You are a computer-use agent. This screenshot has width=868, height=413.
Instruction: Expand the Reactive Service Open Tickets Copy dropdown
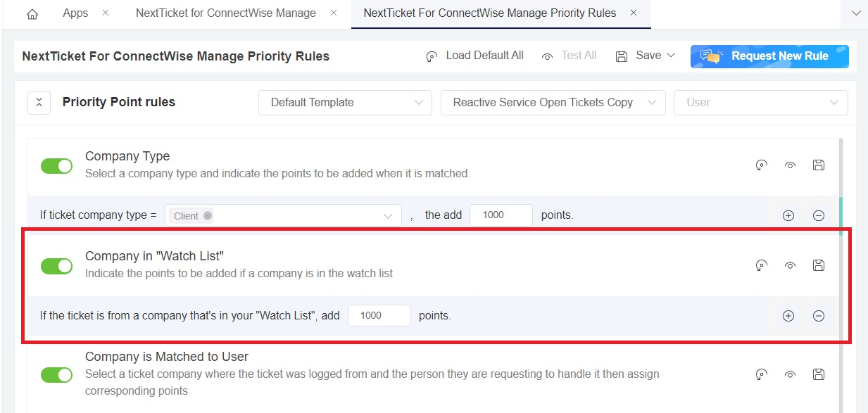tap(553, 102)
